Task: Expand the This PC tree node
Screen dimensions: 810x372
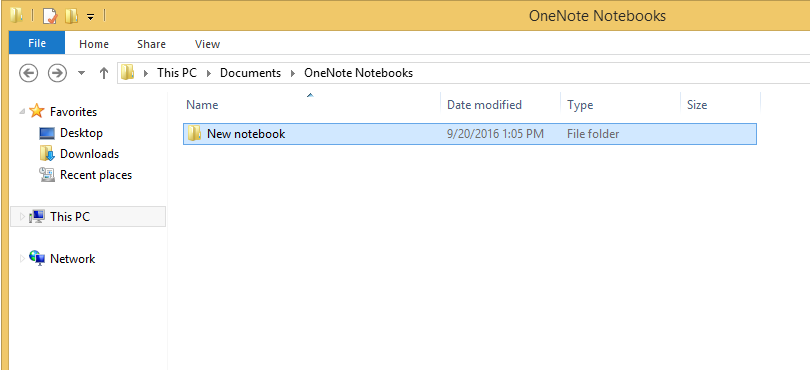Action: point(22,216)
